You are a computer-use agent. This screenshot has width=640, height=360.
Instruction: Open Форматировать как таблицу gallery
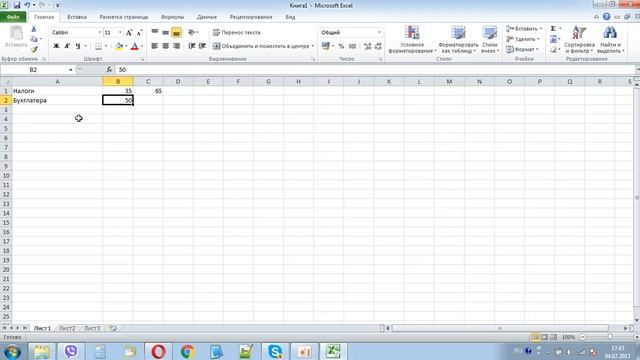458,39
